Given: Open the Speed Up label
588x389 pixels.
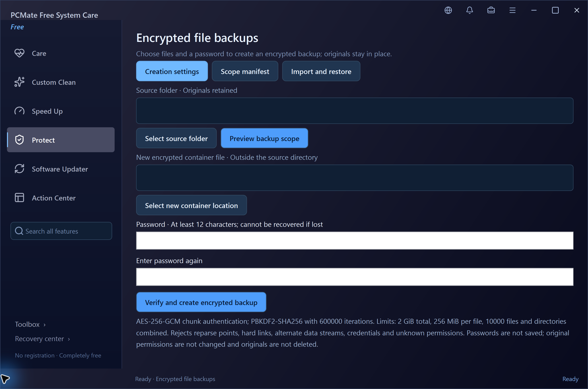Looking at the screenshot, I should pos(47,111).
